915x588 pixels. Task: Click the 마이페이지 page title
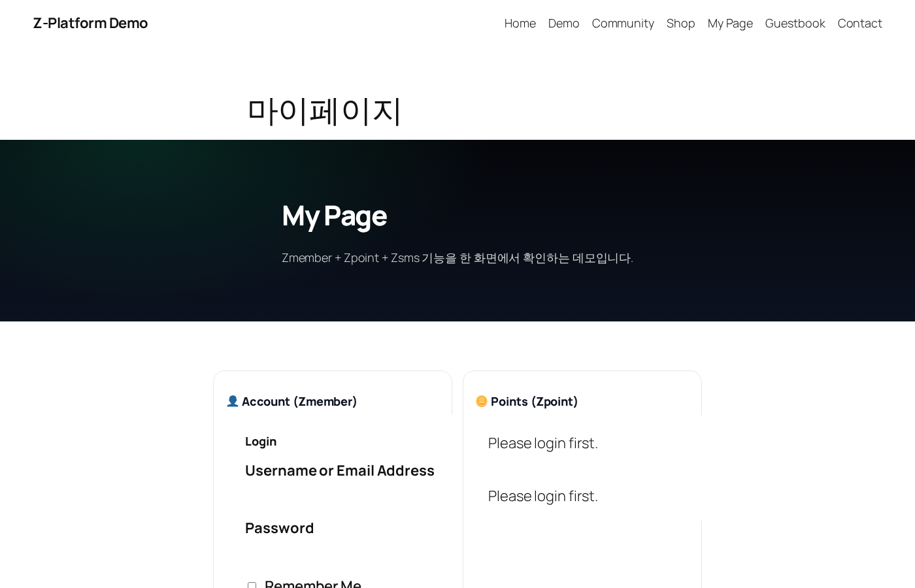pos(324,110)
